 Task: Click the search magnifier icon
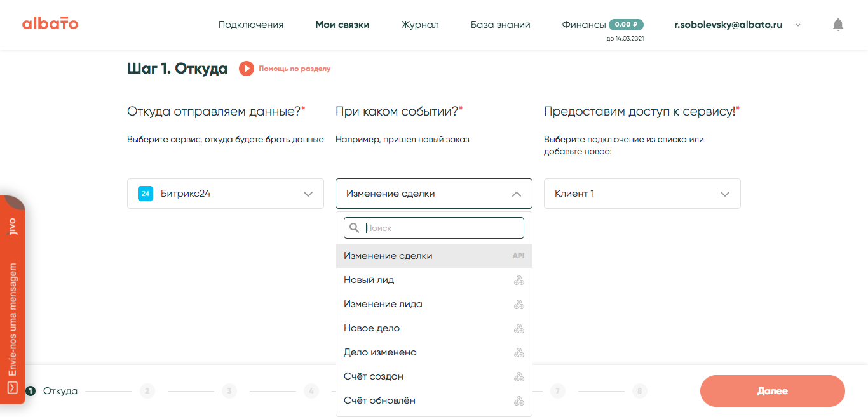[x=355, y=228]
